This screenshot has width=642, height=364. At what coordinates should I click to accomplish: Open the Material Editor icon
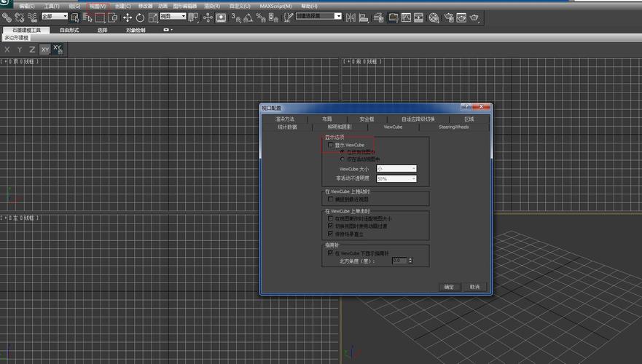434,17
